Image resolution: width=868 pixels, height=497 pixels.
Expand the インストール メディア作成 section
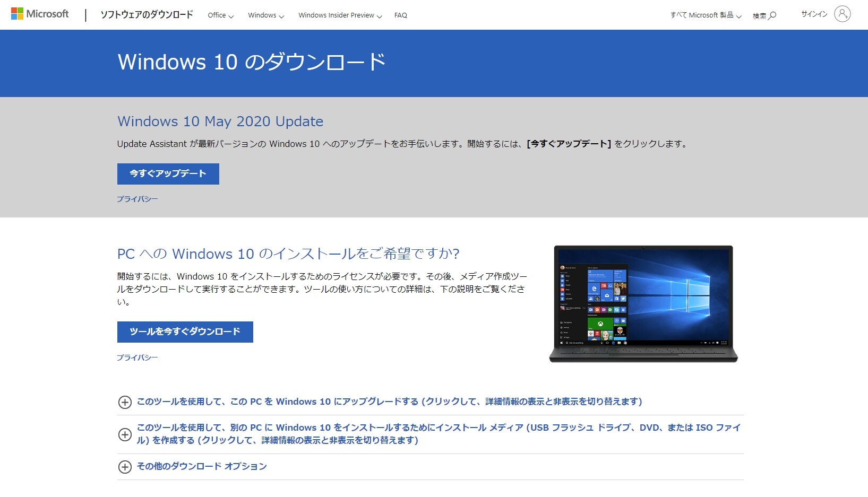439,434
